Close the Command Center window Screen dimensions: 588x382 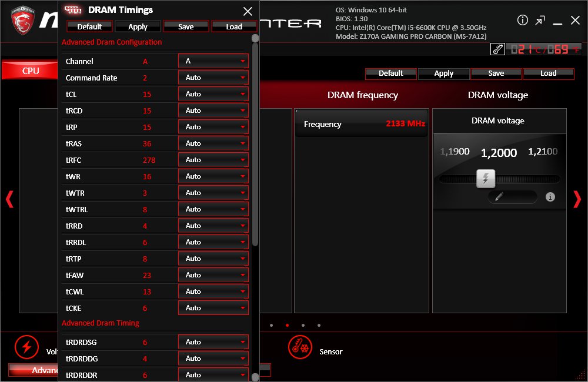(x=575, y=20)
